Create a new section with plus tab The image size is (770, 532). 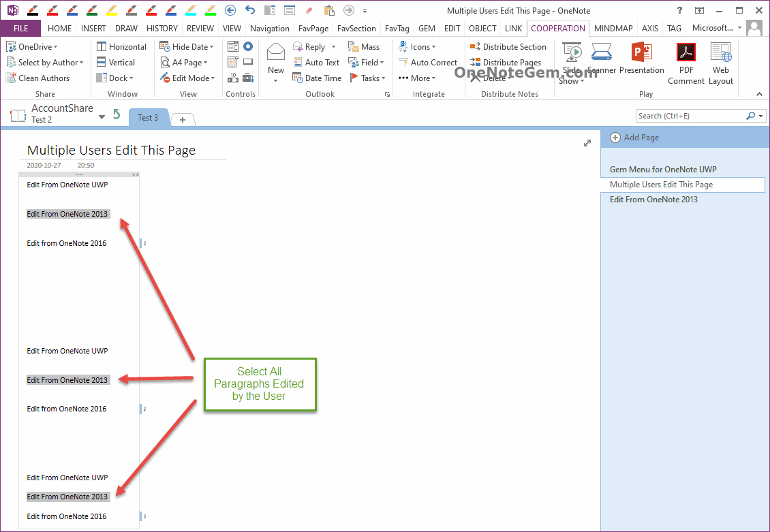click(183, 120)
